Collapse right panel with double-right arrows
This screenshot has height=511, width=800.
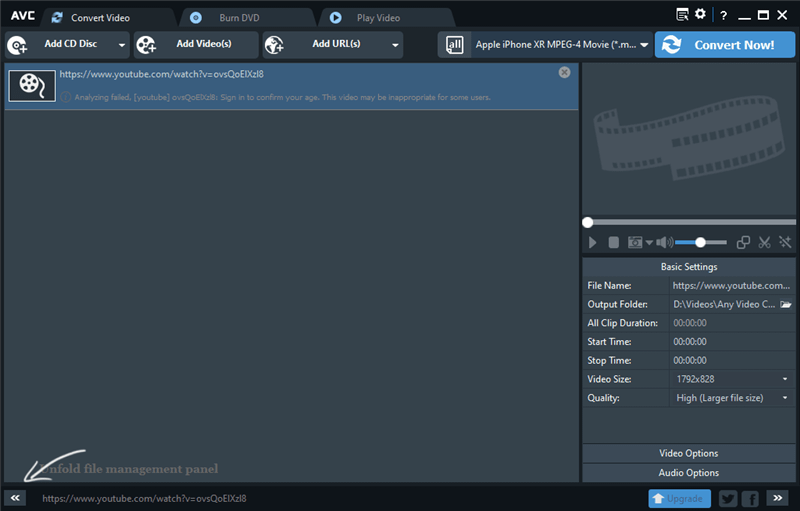pos(778,498)
